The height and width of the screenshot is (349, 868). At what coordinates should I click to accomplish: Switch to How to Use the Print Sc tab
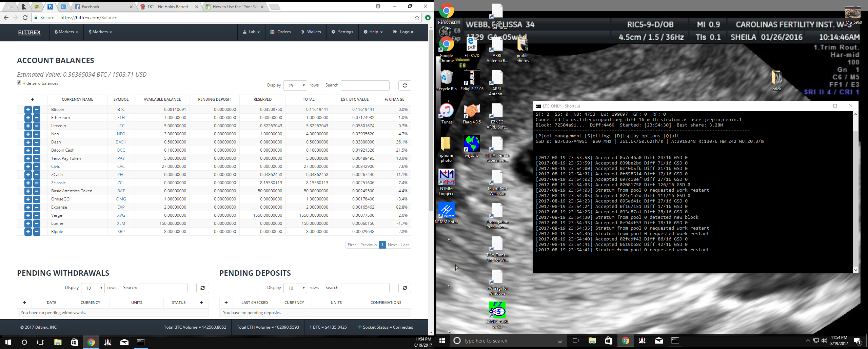pyautogui.click(x=235, y=7)
